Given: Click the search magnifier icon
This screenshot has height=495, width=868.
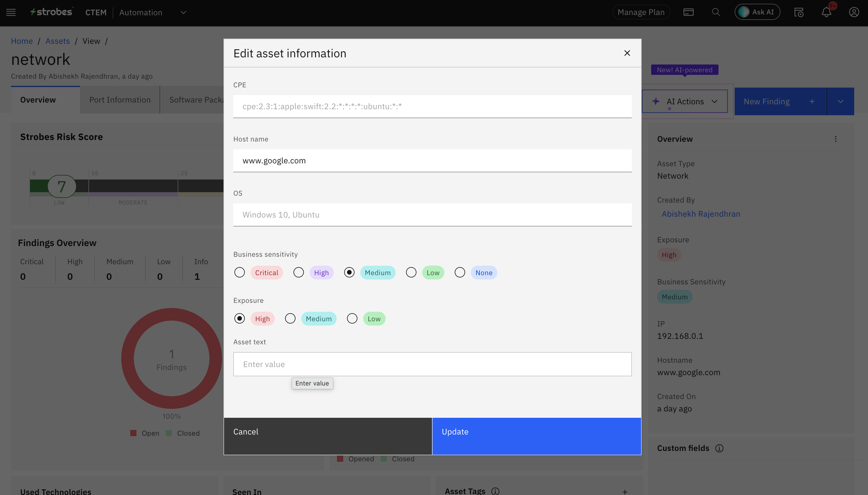Looking at the screenshot, I should tap(716, 12).
